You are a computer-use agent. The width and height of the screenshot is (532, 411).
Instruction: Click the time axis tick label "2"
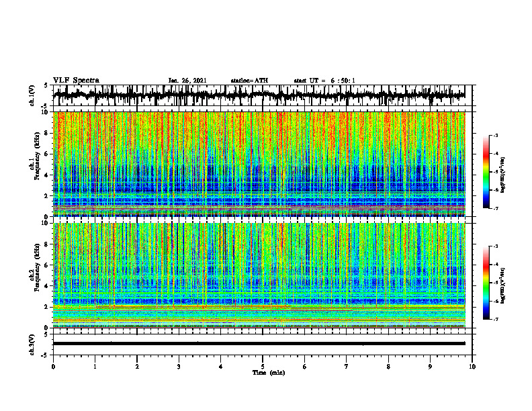click(137, 367)
